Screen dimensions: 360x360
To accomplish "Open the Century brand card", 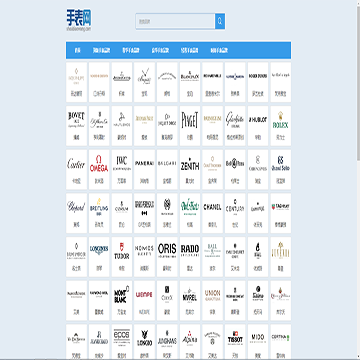I will (235, 213).
